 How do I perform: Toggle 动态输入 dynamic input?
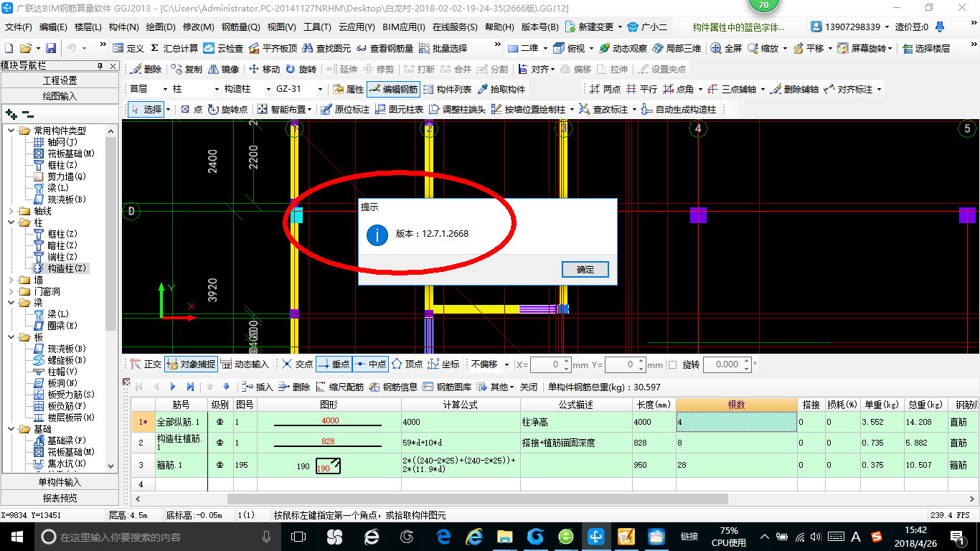coord(245,364)
